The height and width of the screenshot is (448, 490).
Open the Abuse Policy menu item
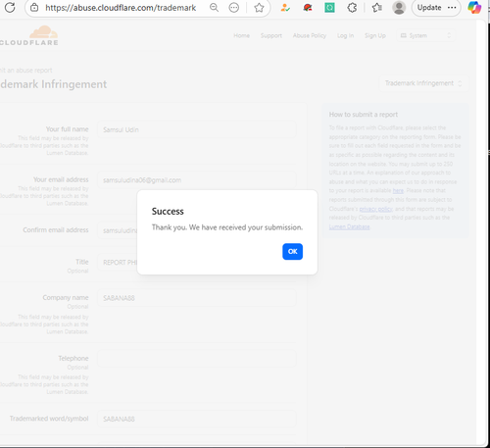point(310,35)
